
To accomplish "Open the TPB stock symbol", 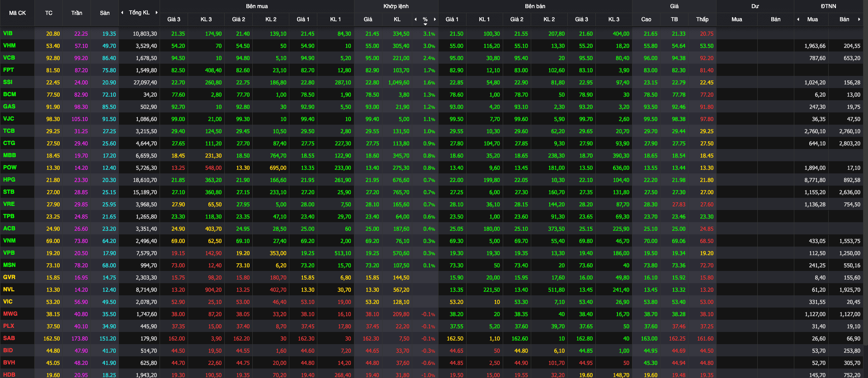I will 9,216.
